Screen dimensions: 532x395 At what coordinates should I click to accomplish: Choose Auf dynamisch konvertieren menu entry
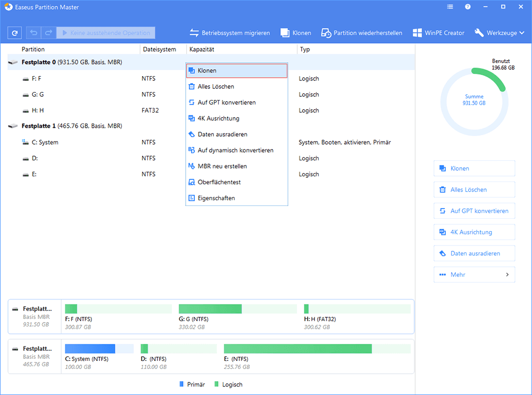tap(237, 151)
